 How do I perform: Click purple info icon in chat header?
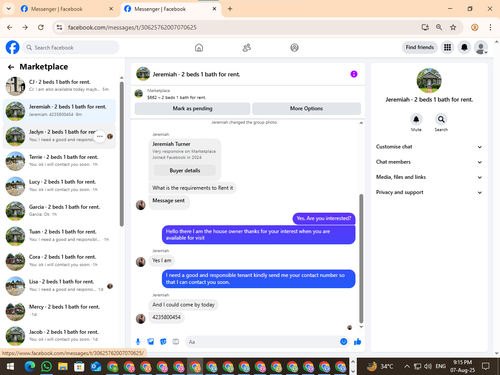click(354, 74)
